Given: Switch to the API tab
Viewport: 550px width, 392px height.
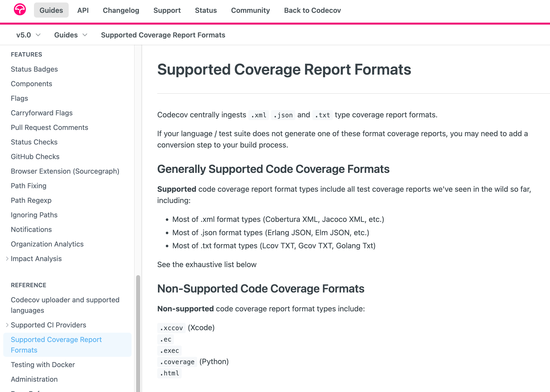Looking at the screenshot, I should pyautogui.click(x=83, y=10).
